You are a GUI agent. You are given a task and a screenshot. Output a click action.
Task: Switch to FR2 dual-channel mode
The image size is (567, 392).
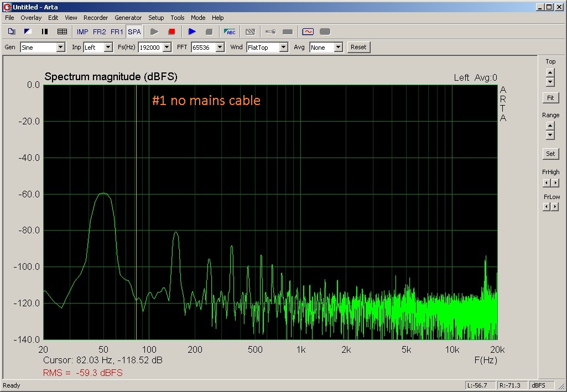(x=100, y=32)
